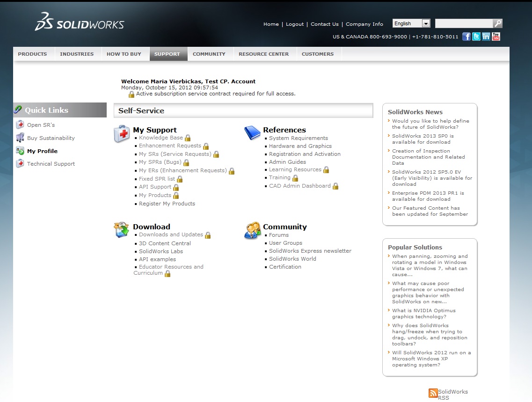Click the References blue book icon
The width and height of the screenshot is (532, 402).
tap(252, 133)
